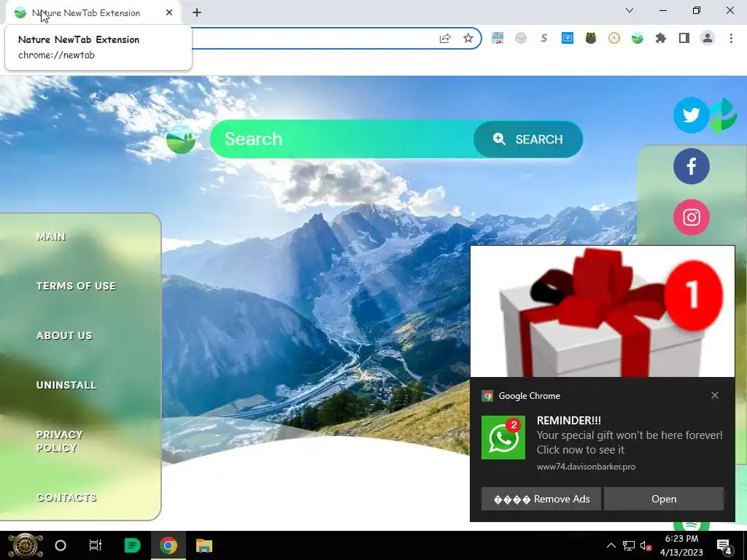The width and height of the screenshot is (747, 560).
Task: Dismiss the Google Chrome notification
Action: (715, 395)
